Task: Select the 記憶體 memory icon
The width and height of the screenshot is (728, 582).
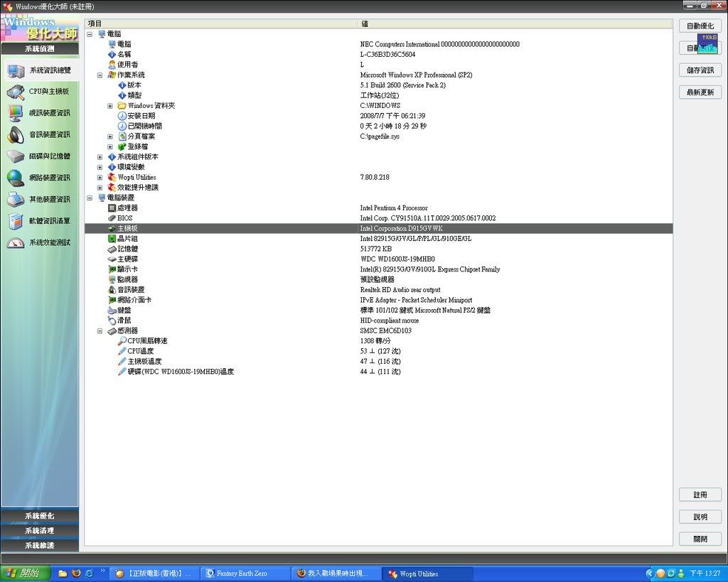Action: point(112,249)
